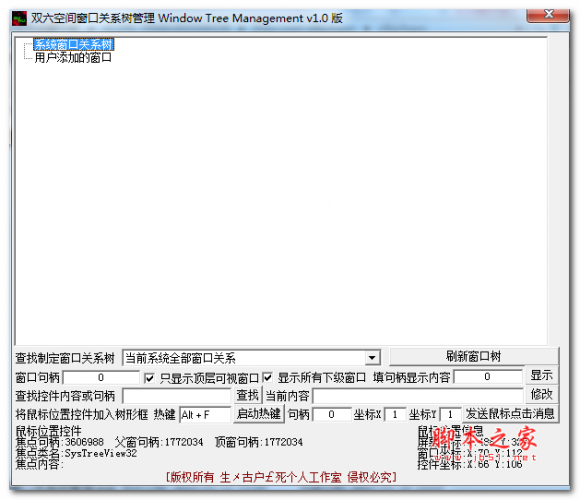
Task: Click the 坐标Y input field
Action: point(451,414)
